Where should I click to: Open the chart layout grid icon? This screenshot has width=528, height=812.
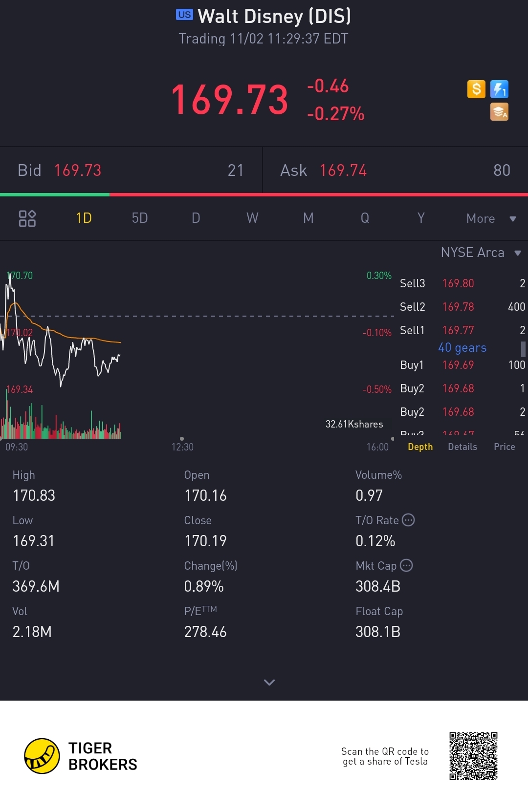click(27, 218)
